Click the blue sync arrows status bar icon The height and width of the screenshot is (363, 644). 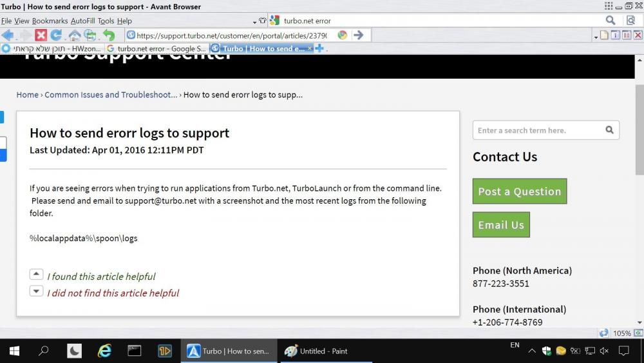click(x=604, y=333)
